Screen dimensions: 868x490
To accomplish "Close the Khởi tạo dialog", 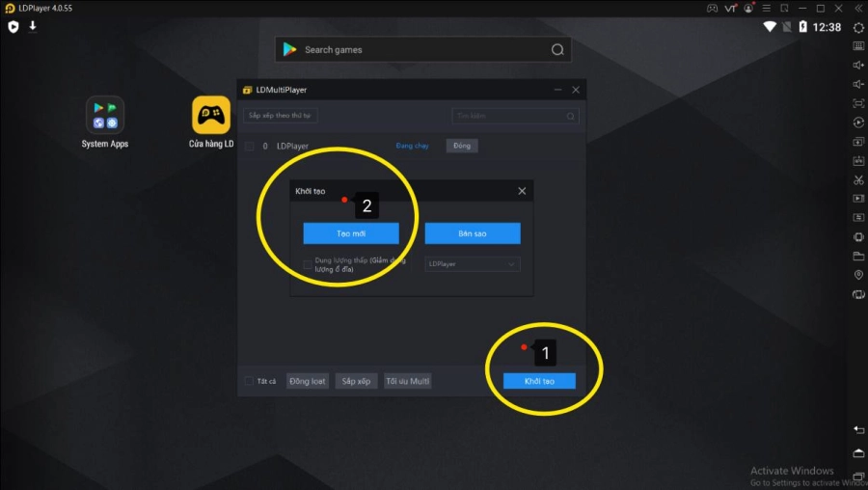I will [x=522, y=191].
